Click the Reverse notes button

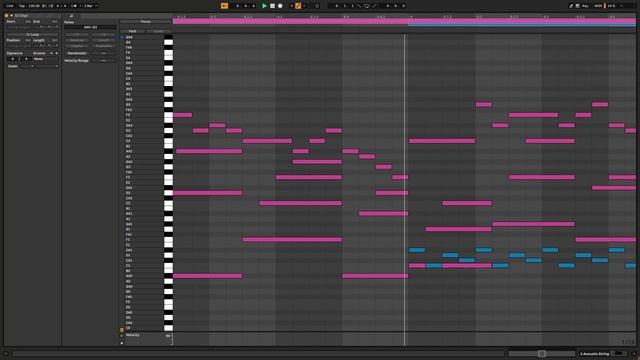coord(77,40)
